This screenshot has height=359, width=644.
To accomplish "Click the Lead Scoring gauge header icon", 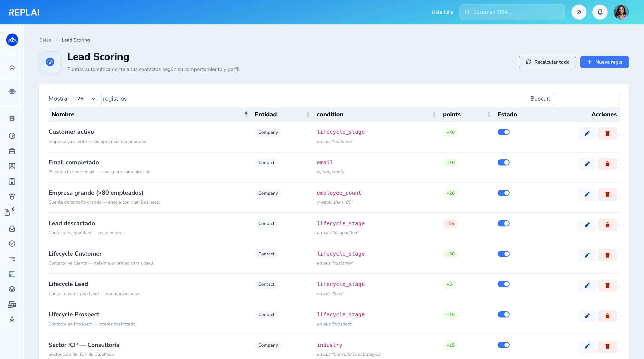I will (x=50, y=62).
